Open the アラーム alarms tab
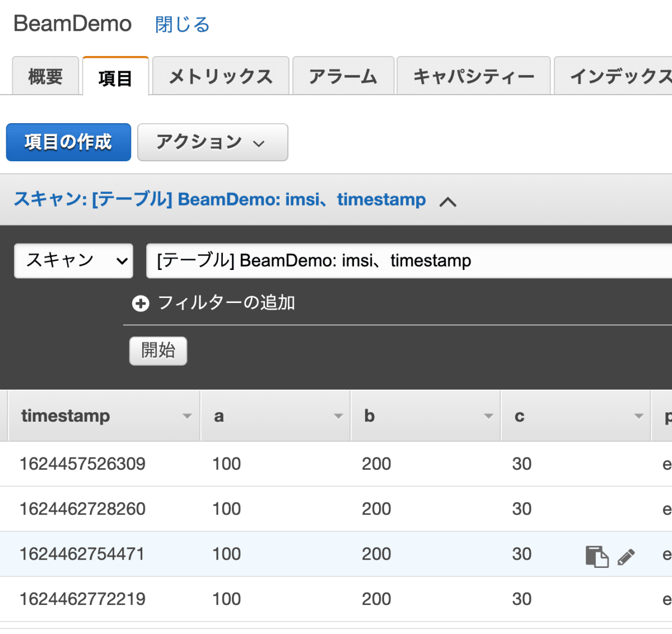 point(343,76)
